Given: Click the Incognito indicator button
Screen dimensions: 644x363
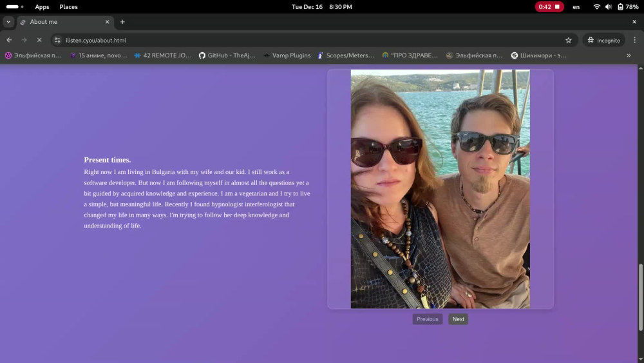Looking at the screenshot, I should [x=604, y=40].
